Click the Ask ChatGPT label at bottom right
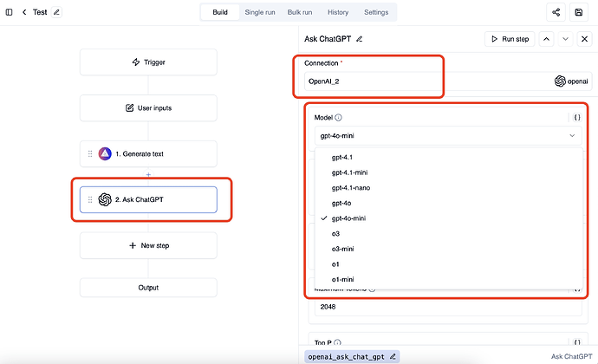This screenshot has width=598, height=364. (x=571, y=356)
